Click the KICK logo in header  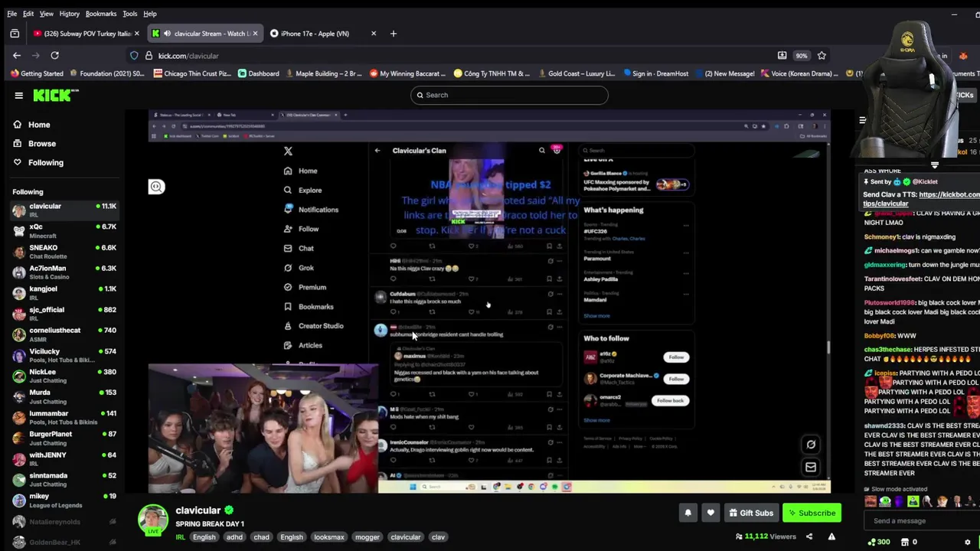click(56, 95)
